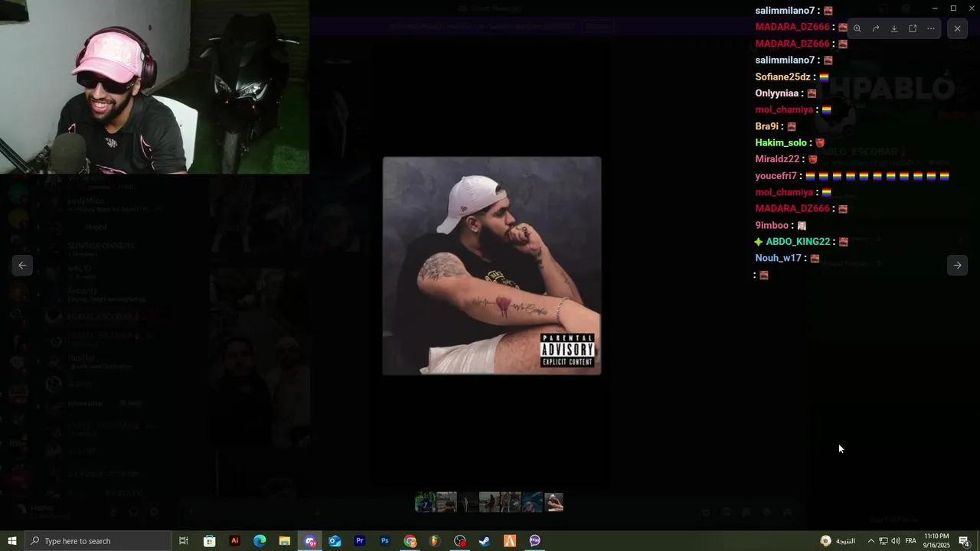Open the purple chat app on taskbar

click(534, 541)
